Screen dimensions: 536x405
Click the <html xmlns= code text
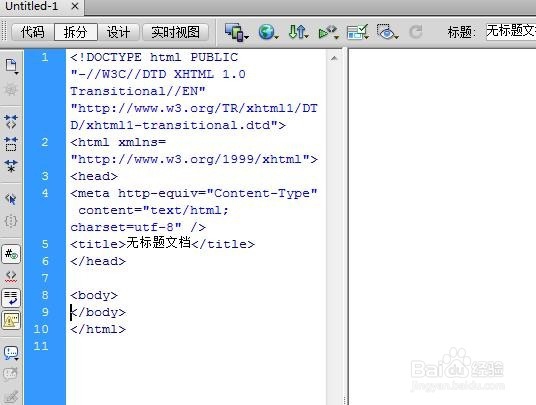pyautogui.click(x=118, y=142)
